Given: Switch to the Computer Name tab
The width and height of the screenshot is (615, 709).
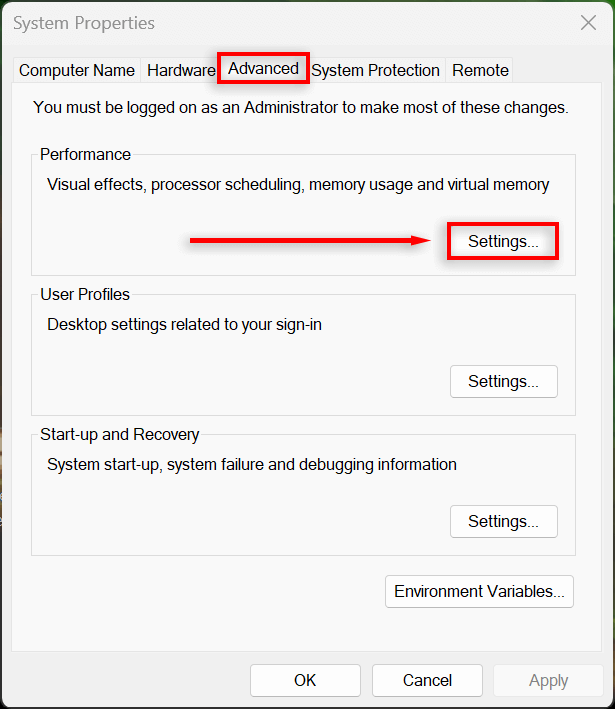Looking at the screenshot, I should pos(77,70).
